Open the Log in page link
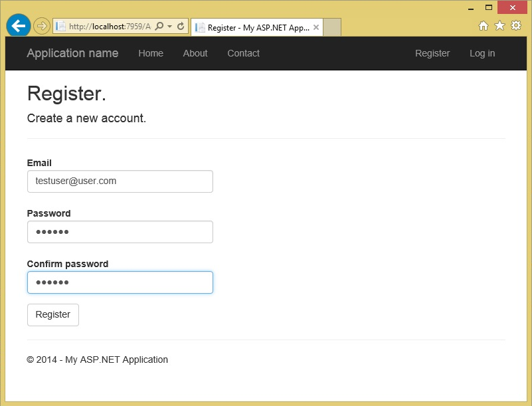The height and width of the screenshot is (406, 532). pyautogui.click(x=482, y=53)
